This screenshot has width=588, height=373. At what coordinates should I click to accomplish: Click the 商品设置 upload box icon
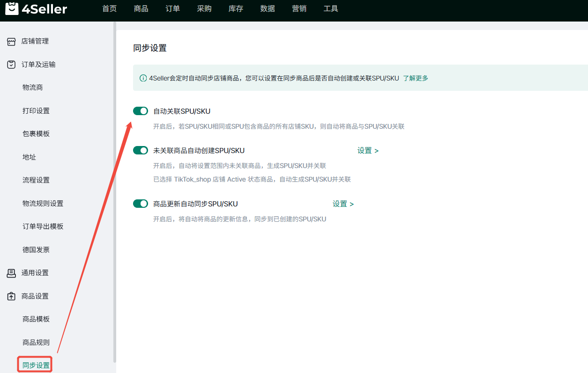click(x=11, y=296)
